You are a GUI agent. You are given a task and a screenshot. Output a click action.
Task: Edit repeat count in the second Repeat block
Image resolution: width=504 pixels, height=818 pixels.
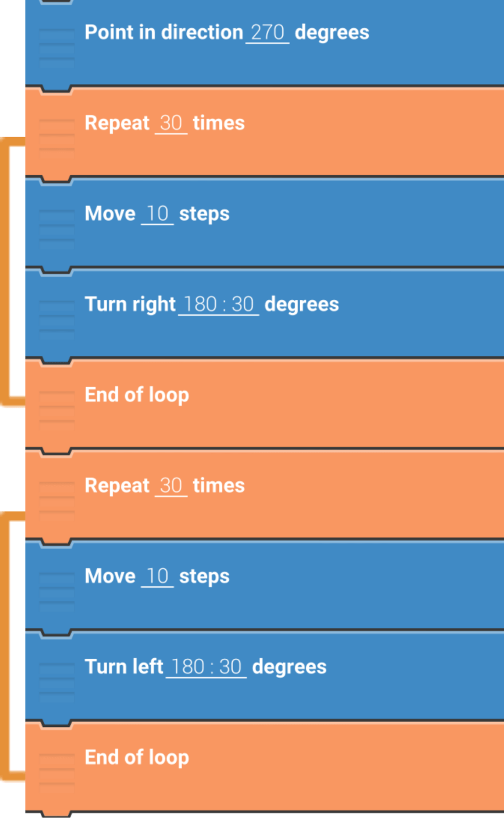[171, 485]
